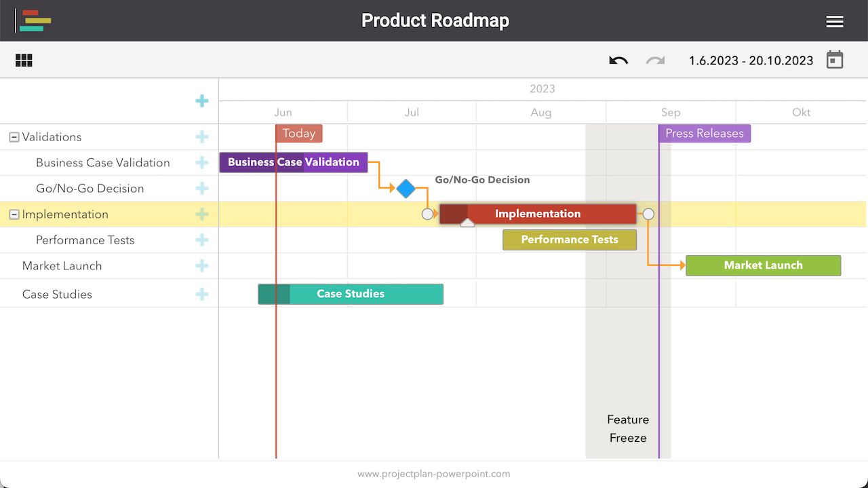Open the grid view selector icon
The width and height of the screenshot is (868, 488).
coord(24,60)
